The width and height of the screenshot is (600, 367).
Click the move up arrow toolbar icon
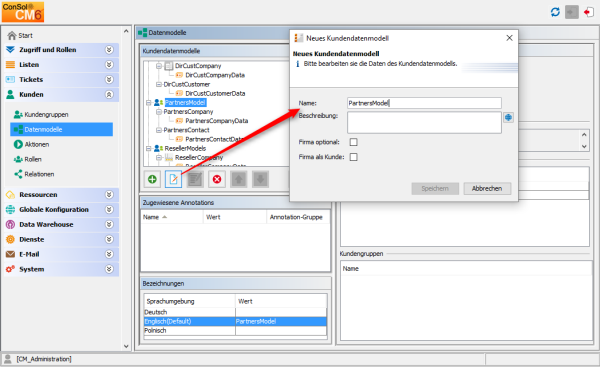pyautogui.click(x=239, y=179)
